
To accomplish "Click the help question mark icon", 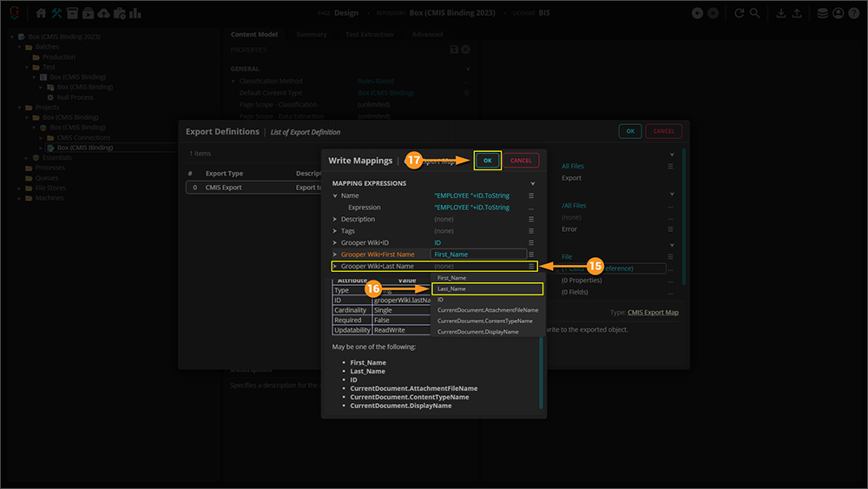I will 854,13.
